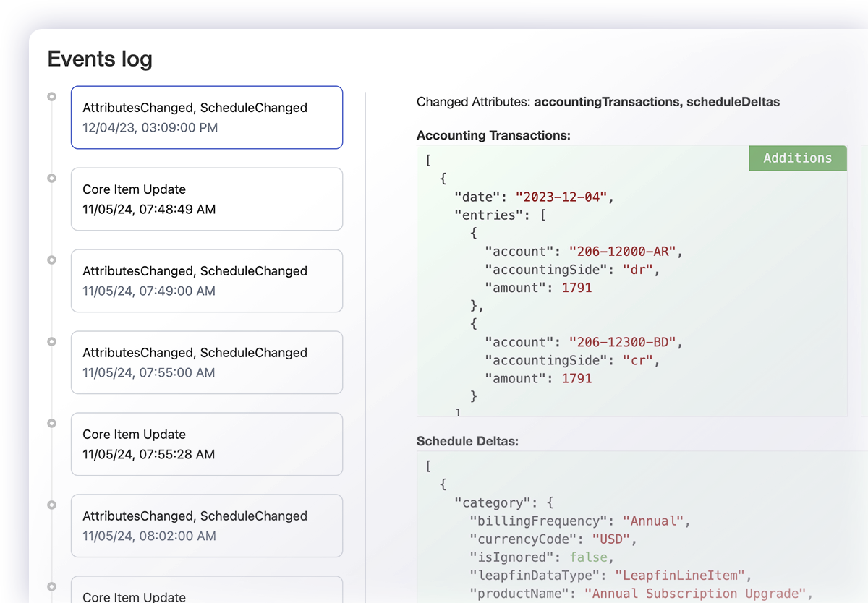Image resolution: width=868 pixels, height=603 pixels.
Task: Click timeline dot beside 08:02:00 AM event
Action: pyautogui.click(x=51, y=505)
